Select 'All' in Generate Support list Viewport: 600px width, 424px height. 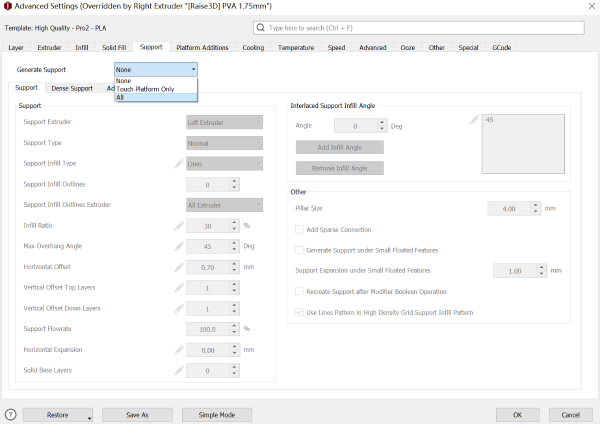tap(121, 97)
